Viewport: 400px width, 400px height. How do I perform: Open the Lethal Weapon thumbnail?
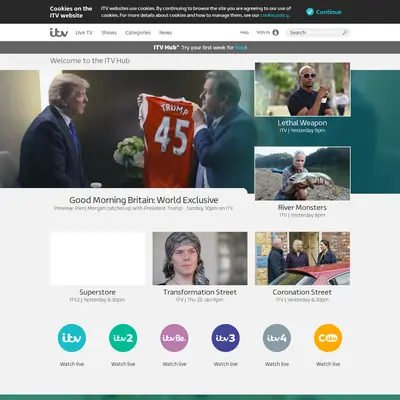302,89
